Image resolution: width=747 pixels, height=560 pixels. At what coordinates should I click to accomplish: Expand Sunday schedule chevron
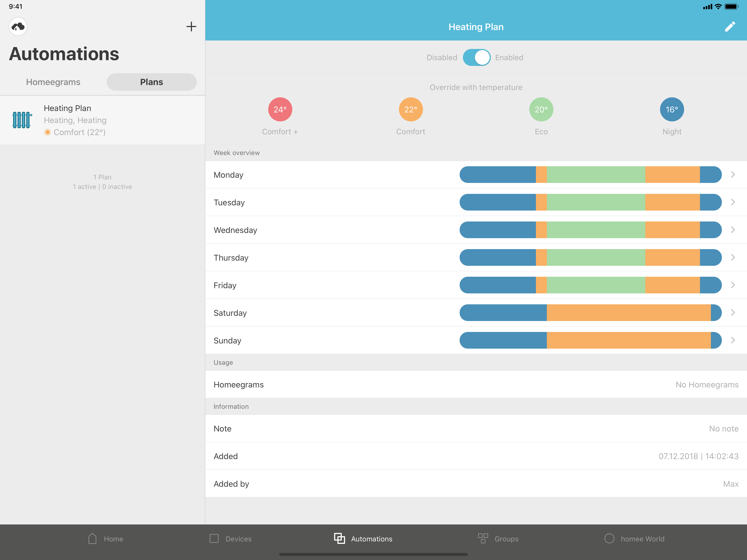[x=733, y=340]
